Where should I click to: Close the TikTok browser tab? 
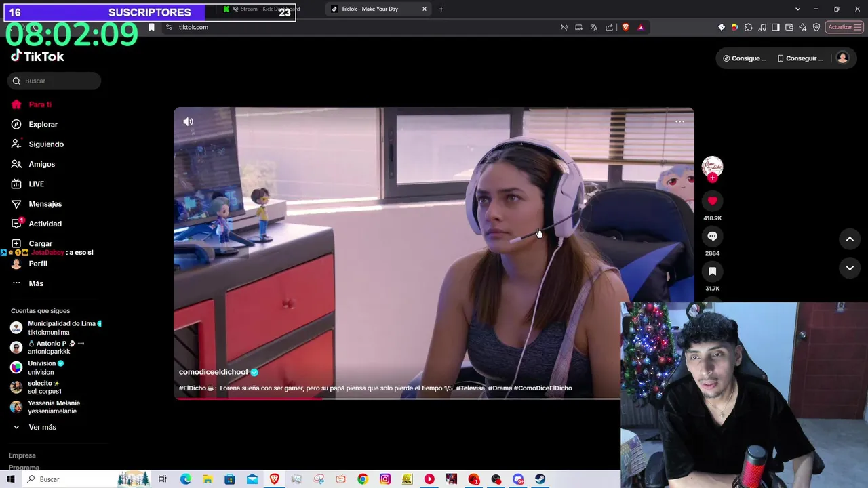click(x=425, y=9)
